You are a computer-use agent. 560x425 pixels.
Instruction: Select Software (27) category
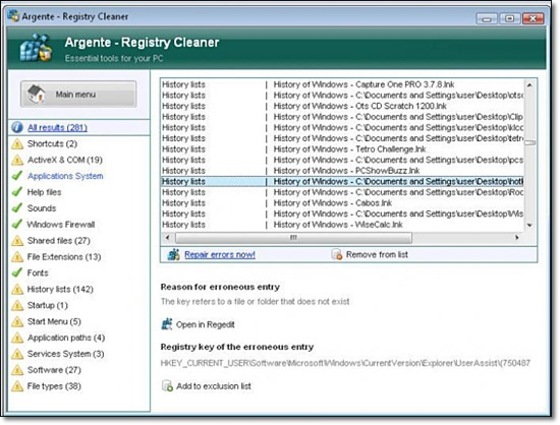(x=54, y=370)
